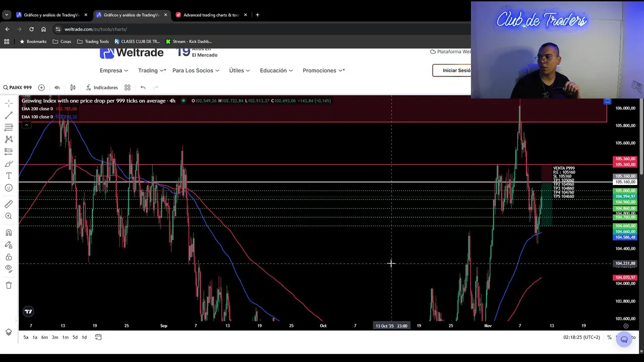
Task: Open the go-to-date calendar icon
Action: pyautogui.click(x=98, y=337)
